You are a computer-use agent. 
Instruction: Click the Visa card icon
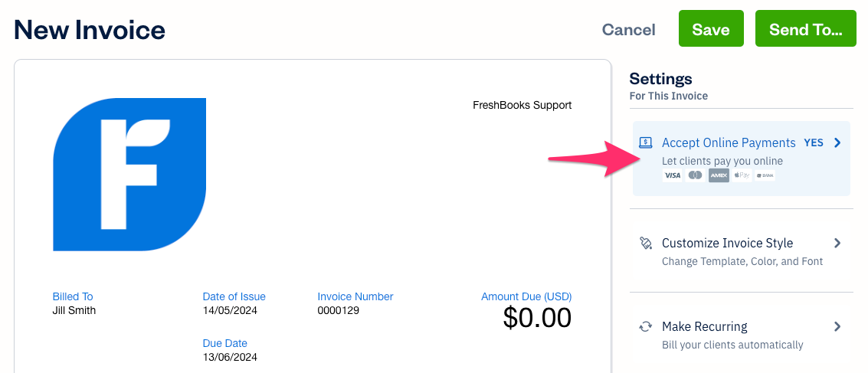pyautogui.click(x=672, y=175)
